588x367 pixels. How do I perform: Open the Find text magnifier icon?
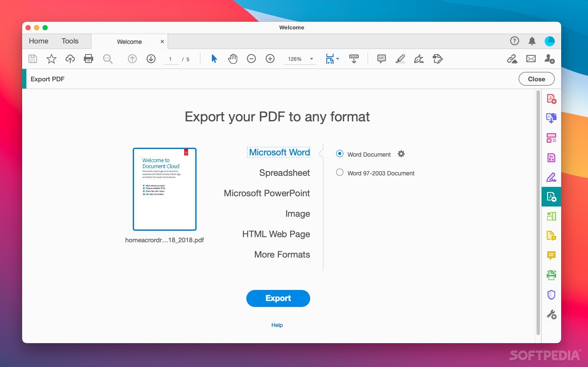click(x=108, y=59)
